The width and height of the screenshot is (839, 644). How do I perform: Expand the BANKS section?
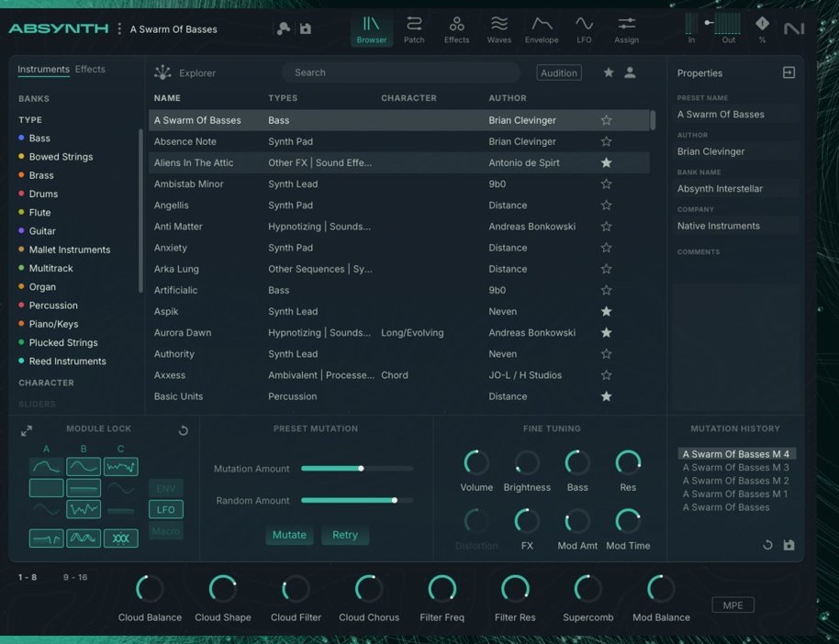point(34,99)
